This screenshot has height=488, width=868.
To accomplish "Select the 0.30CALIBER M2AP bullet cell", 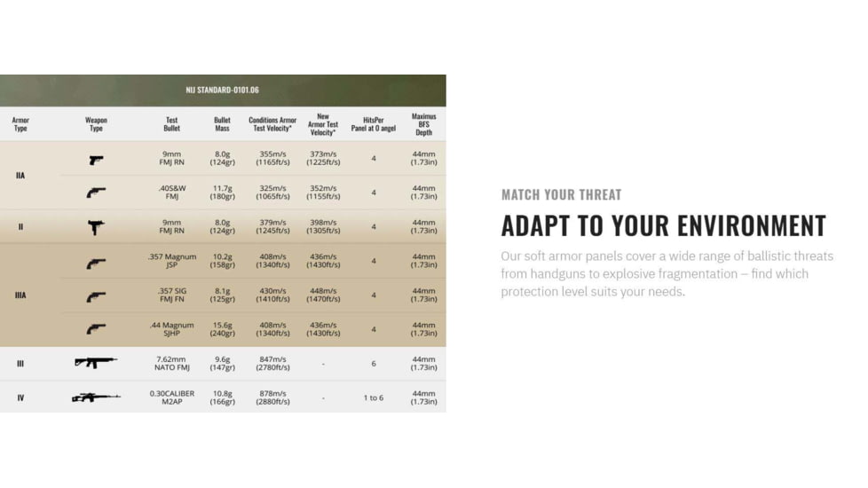I will coord(171,397).
